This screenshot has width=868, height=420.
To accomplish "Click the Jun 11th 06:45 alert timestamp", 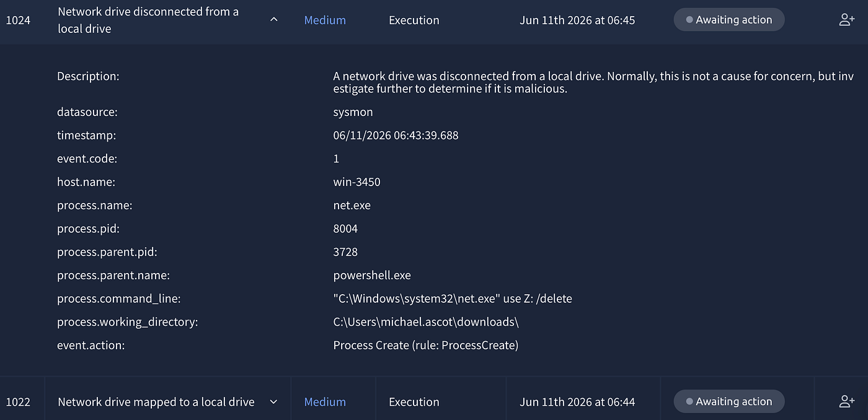I will click(x=577, y=20).
